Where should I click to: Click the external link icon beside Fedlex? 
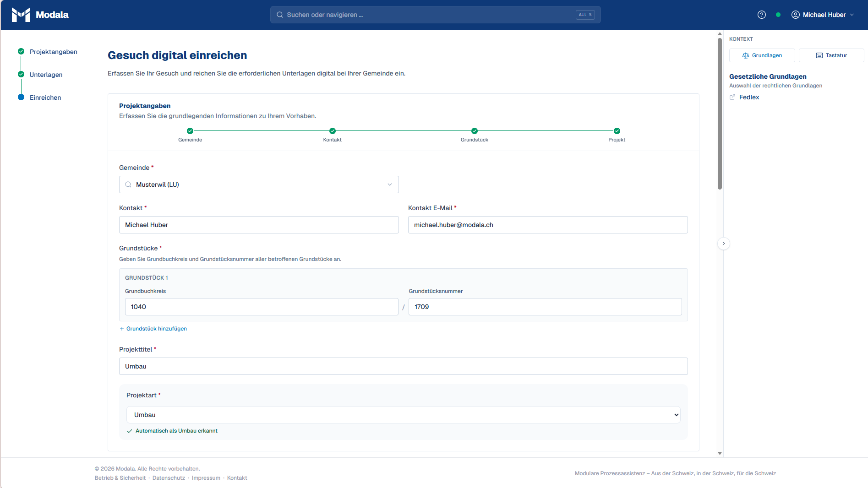[x=732, y=97]
